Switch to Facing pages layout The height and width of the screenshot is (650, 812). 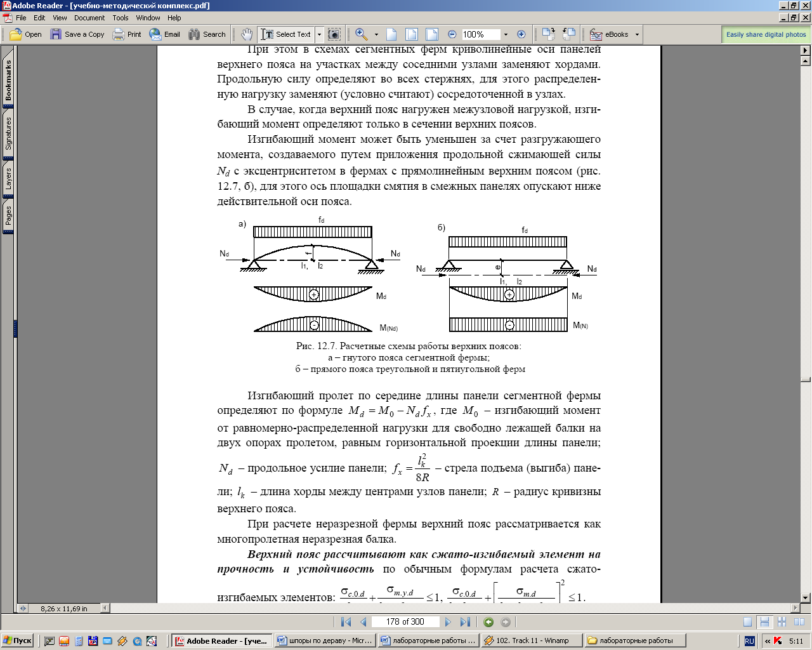799,622
